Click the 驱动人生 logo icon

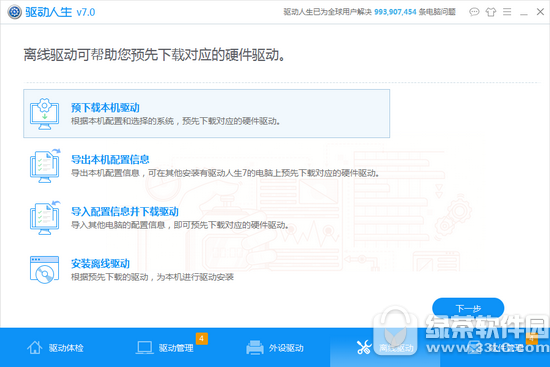coord(14,12)
